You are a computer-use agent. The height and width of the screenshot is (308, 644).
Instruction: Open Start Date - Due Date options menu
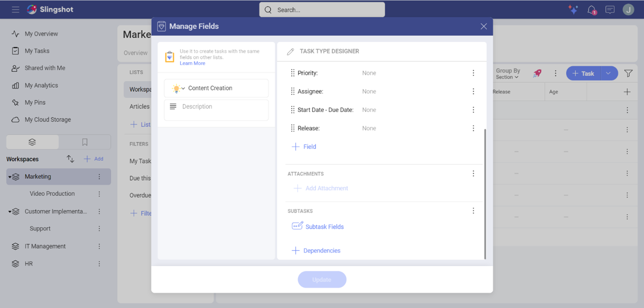473,110
